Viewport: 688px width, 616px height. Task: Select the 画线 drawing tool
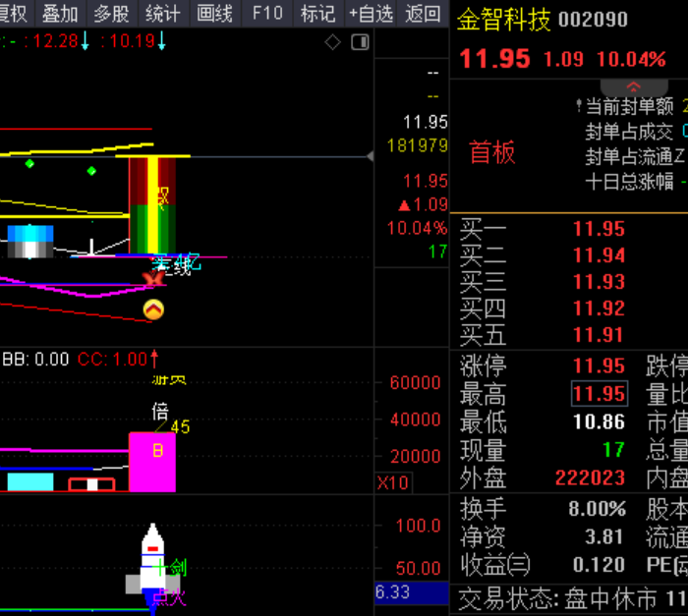click(x=214, y=13)
